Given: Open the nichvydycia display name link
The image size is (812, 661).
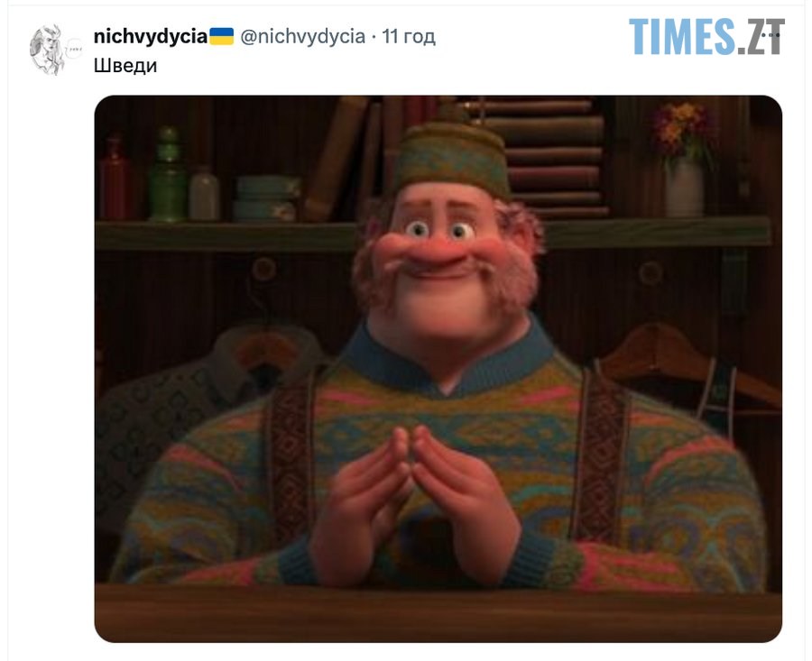Looking at the screenshot, I should point(150,36).
